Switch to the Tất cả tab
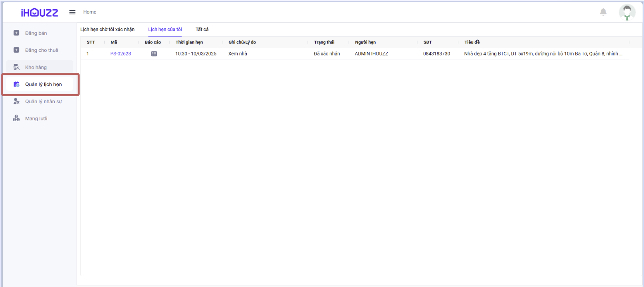 point(202,29)
